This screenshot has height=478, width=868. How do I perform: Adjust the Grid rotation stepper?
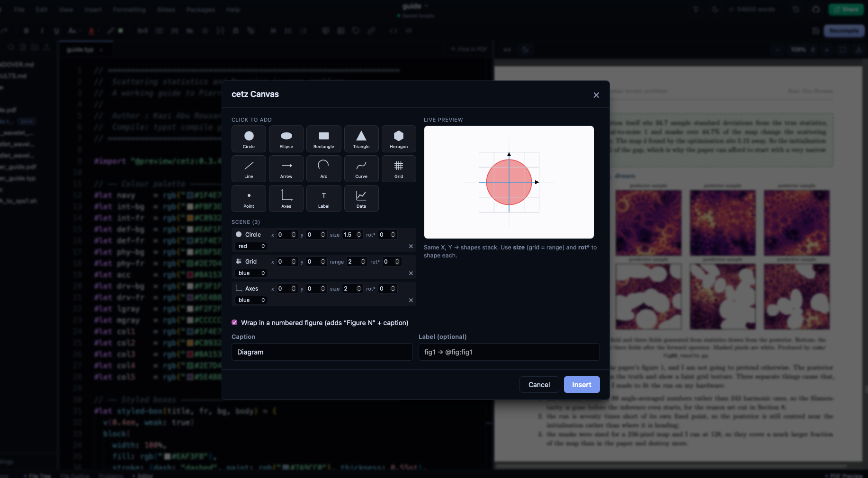point(397,262)
